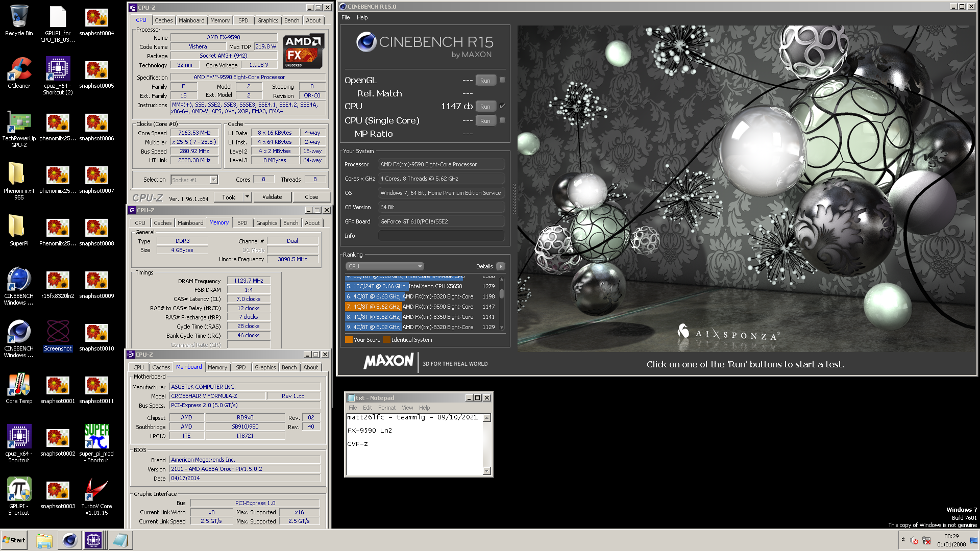The height and width of the screenshot is (551, 980).
Task: Select the Screenshot desktop icon
Action: [x=58, y=336]
